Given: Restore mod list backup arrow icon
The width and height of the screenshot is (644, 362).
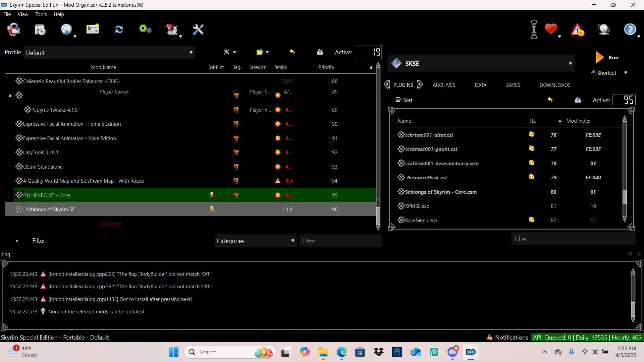Looking at the screenshot, I should (292, 52).
